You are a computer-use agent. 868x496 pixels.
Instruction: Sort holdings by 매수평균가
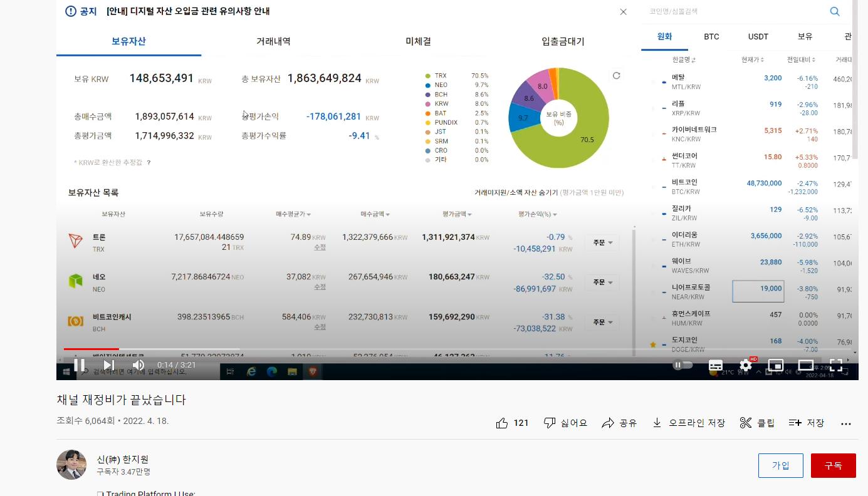coord(293,214)
